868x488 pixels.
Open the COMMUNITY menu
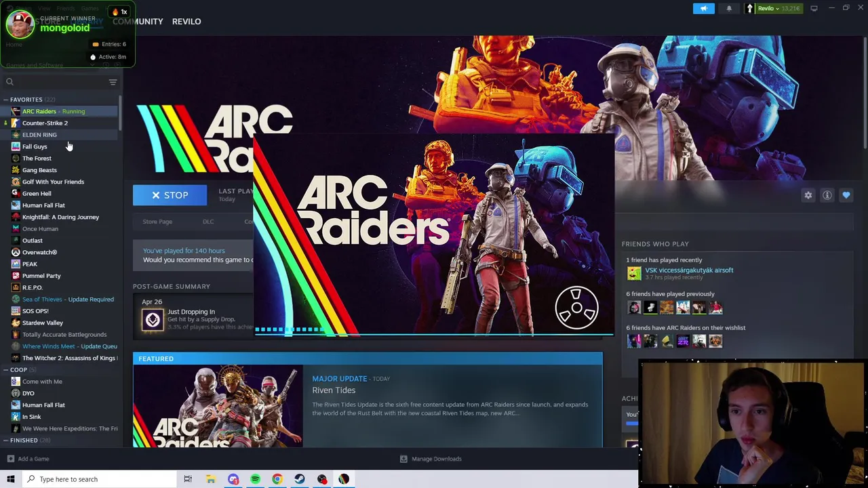click(138, 22)
